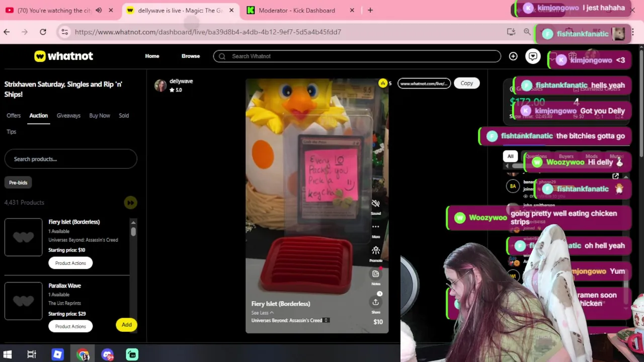Click the install app icon in address bar

(511, 32)
